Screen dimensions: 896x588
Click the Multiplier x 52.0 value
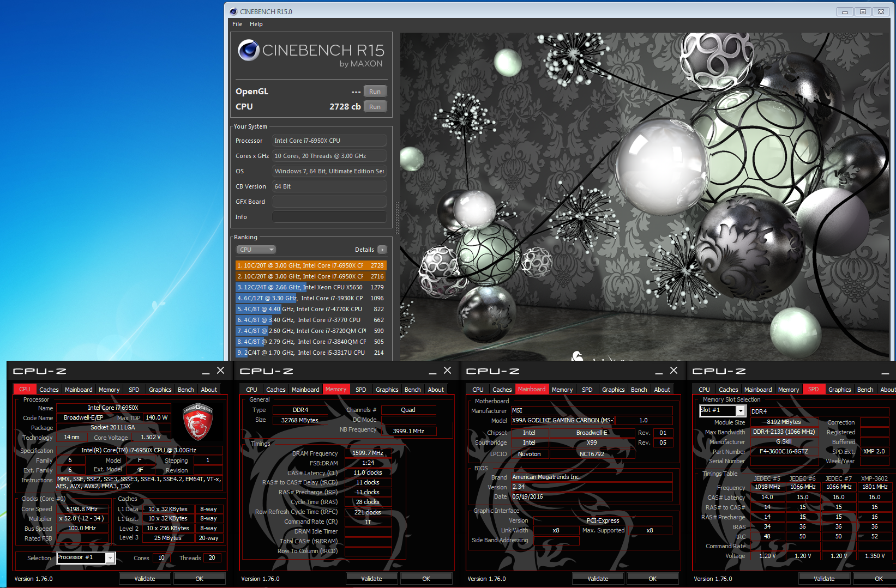pos(82,518)
